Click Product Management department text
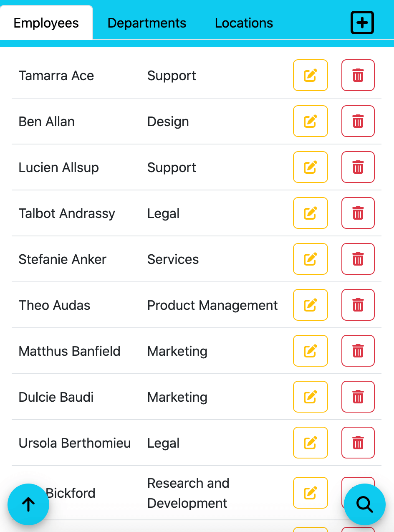The width and height of the screenshot is (394, 532). [212, 305]
